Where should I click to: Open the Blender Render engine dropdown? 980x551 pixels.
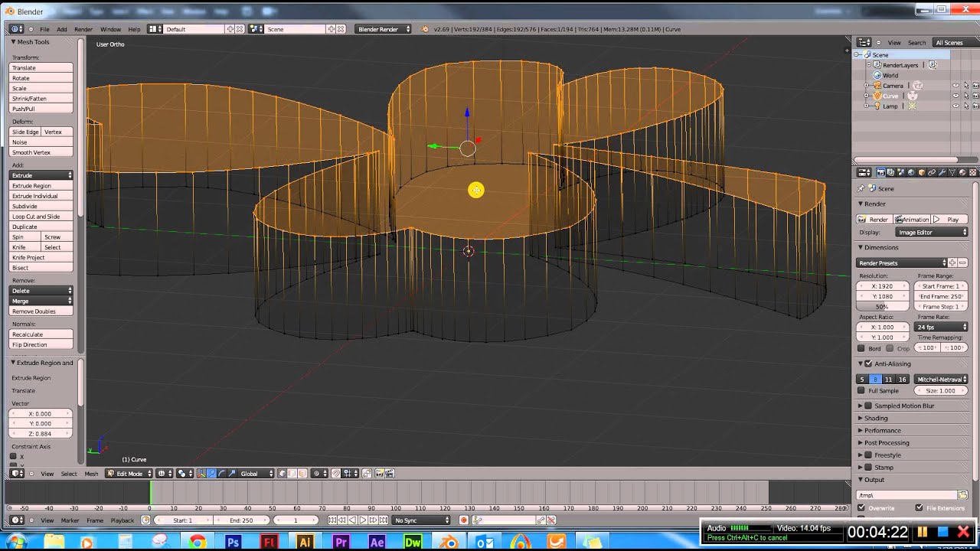tap(383, 29)
